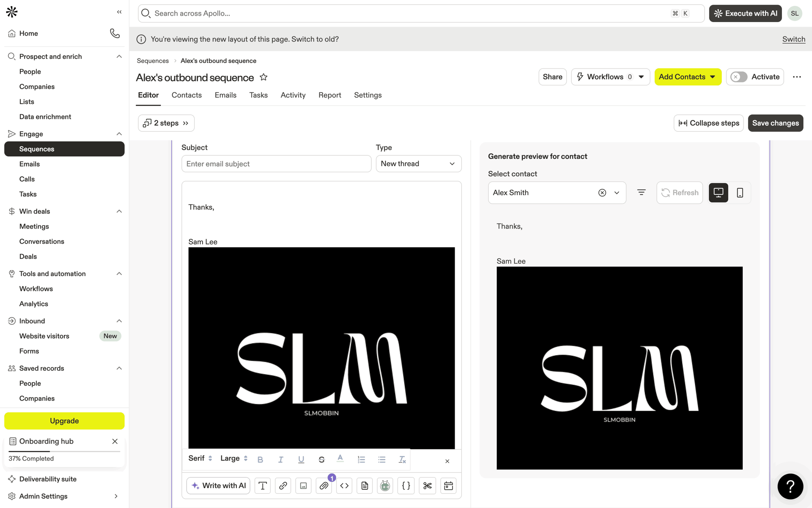Image resolution: width=812 pixels, height=508 pixels.
Task: Open the more options ellipsis menu
Action: click(797, 77)
